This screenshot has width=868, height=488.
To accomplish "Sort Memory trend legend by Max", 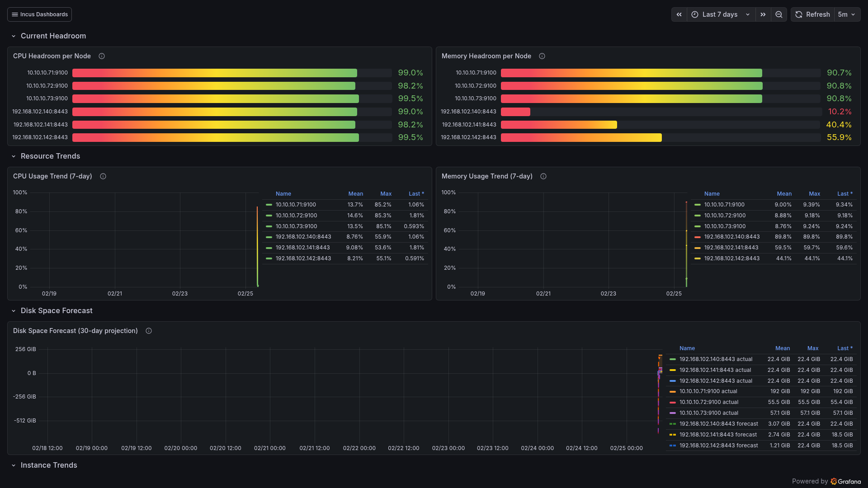I will (814, 194).
